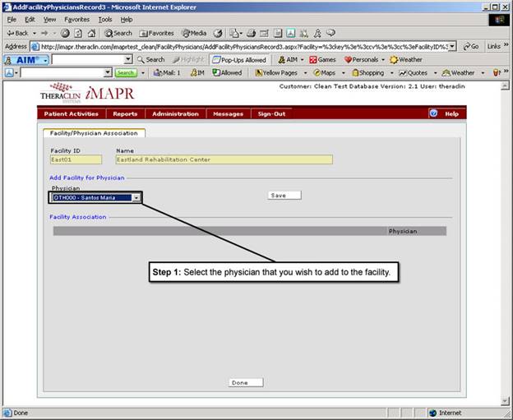Expand the address bar URL dropdown
This screenshot has height=420, width=513.
451,46
